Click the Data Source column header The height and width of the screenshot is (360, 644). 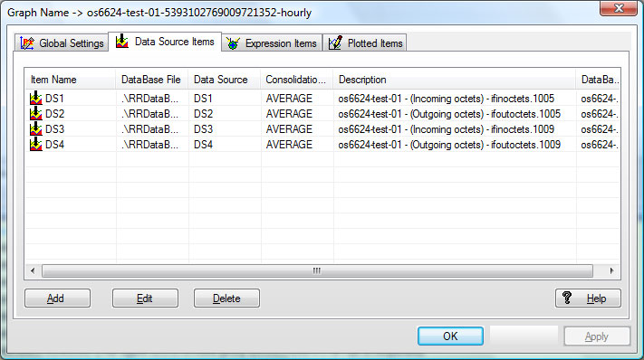point(225,79)
